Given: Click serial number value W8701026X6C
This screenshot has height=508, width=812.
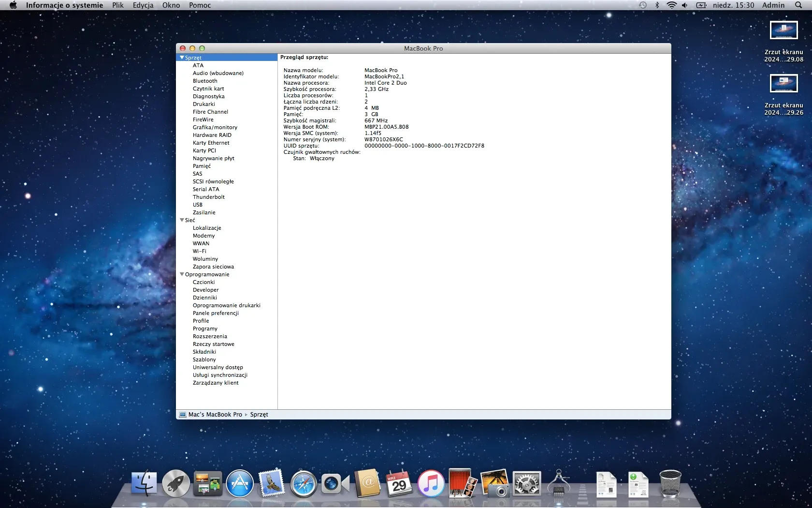Looking at the screenshot, I should [384, 139].
